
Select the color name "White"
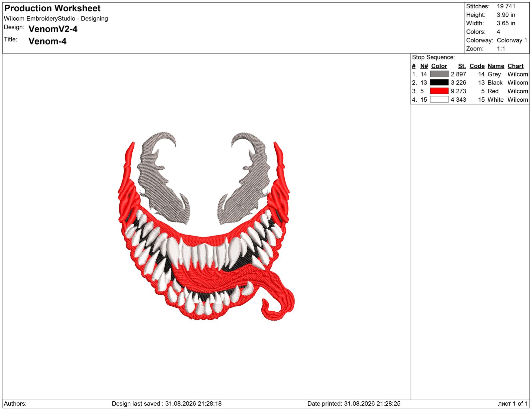click(x=495, y=100)
